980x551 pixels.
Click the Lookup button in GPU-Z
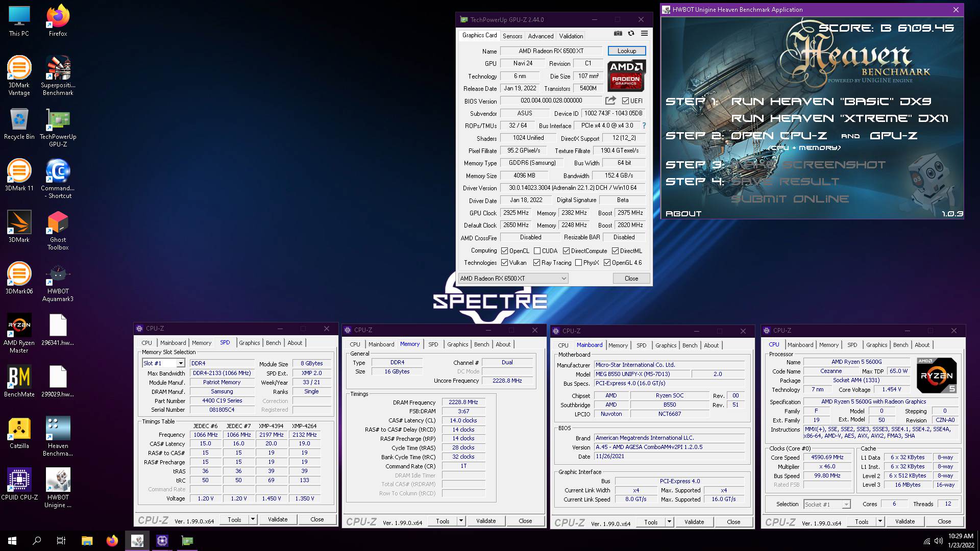[x=626, y=51]
